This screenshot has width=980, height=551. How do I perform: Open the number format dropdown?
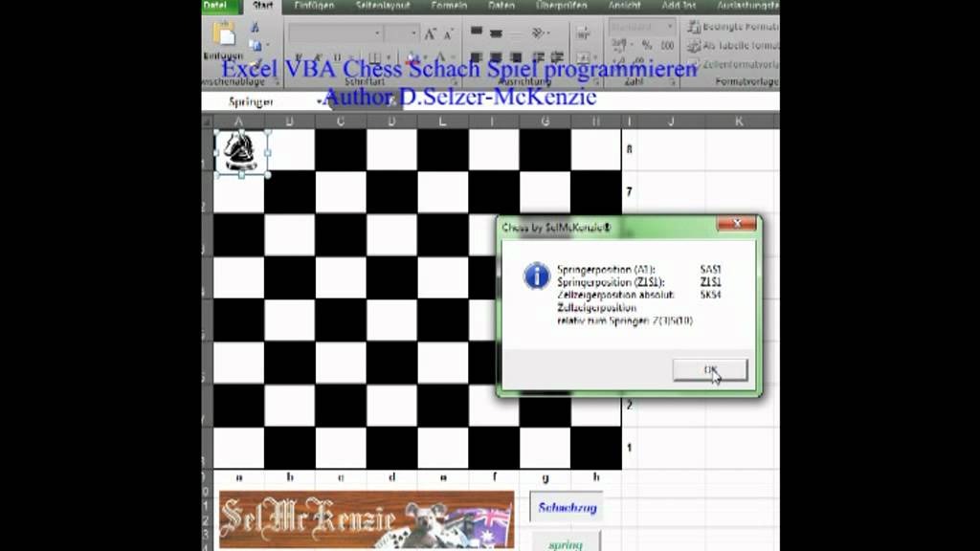pyautogui.click(x=669, y=26)
